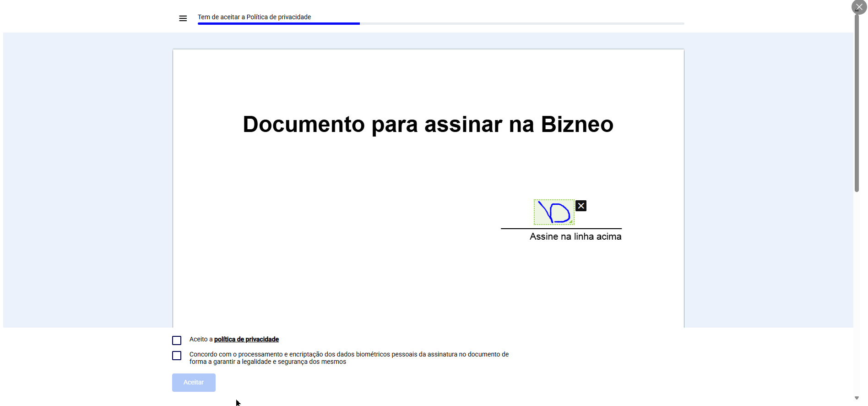Screen dimensions: 868x406
Task: Click the grey unfilled part of progress bar
Action: point(522,23)
